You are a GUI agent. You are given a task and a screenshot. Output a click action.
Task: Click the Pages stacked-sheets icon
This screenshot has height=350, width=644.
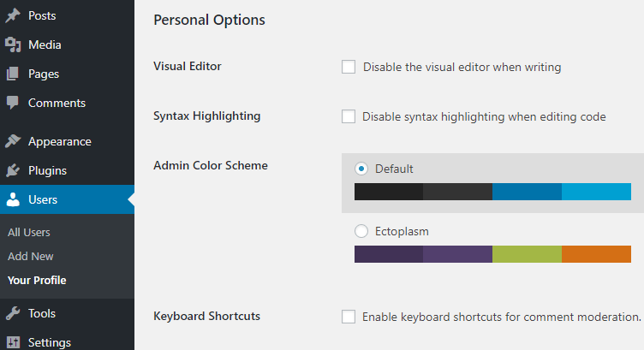click(x=13, y=74)
